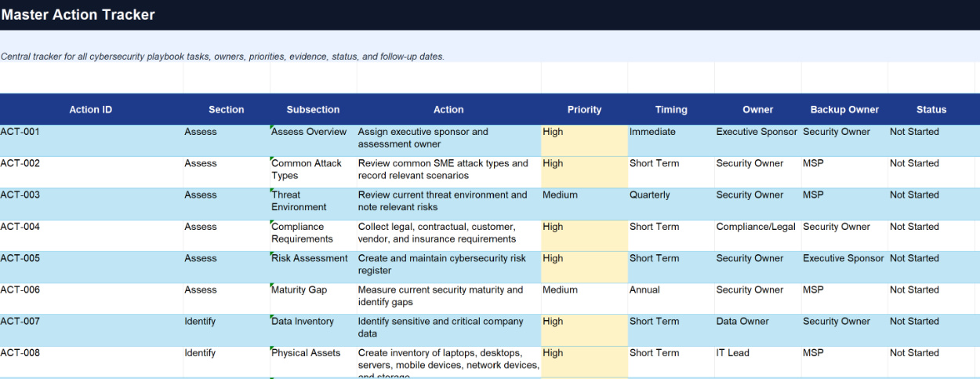Image resolution: width=980 pixels, height=379 pixels.
Task: Select the Physical Assets subsection cell
Action: point(313,362)
